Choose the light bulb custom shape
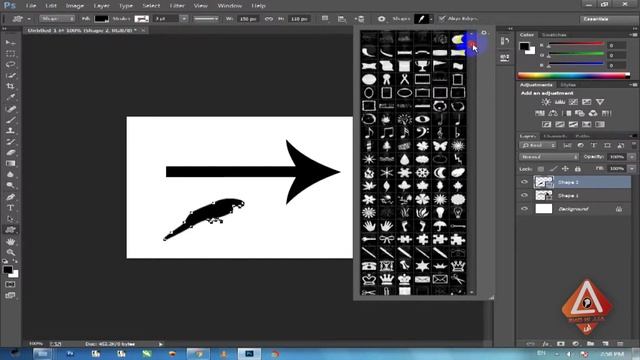This screenshot has height=360, width=640. pos(440,212)
